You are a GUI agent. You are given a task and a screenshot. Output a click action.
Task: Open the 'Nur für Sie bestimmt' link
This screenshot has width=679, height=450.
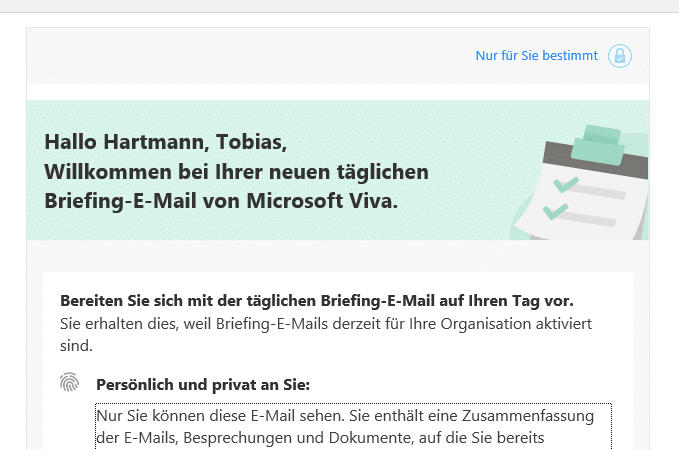pos(536,56)
